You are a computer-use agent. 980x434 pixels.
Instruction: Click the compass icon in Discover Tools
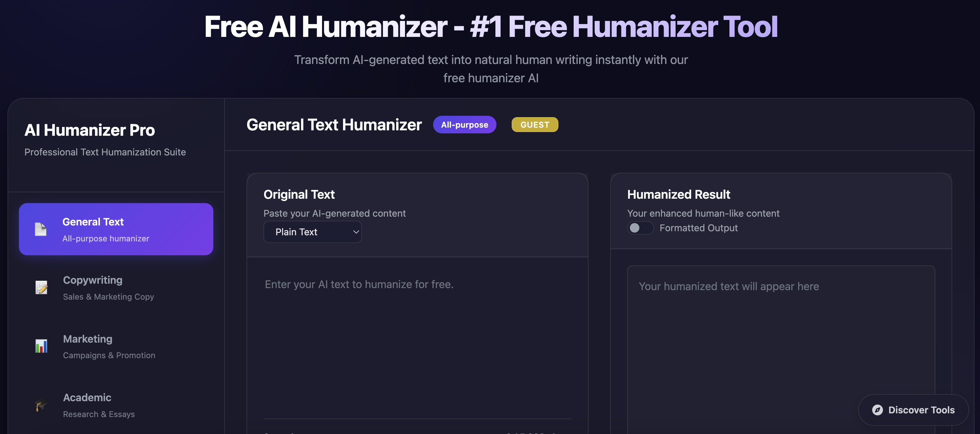tap(877, 410)
